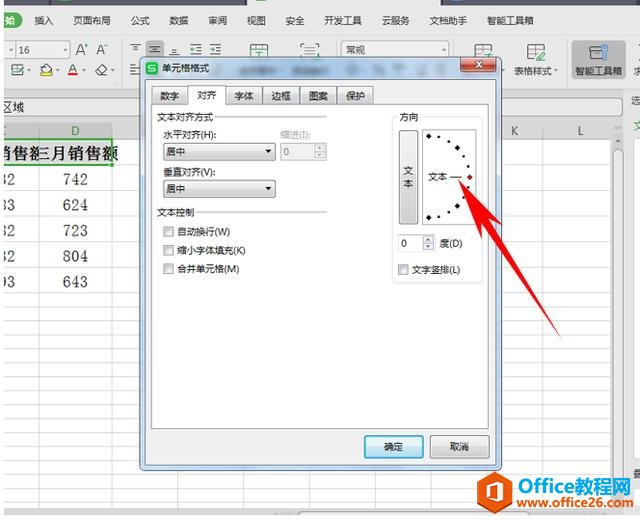
Task: Select middle vertical align icon in ribbon
Action: tap(155, 49)
